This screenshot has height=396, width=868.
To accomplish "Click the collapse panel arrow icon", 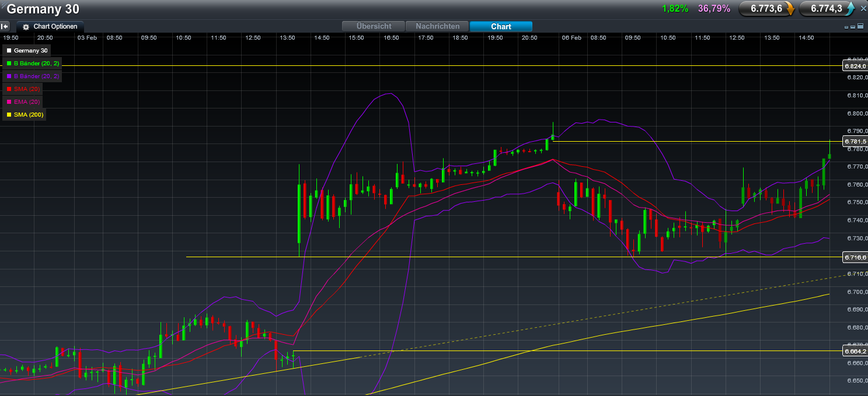I will 5,26.
